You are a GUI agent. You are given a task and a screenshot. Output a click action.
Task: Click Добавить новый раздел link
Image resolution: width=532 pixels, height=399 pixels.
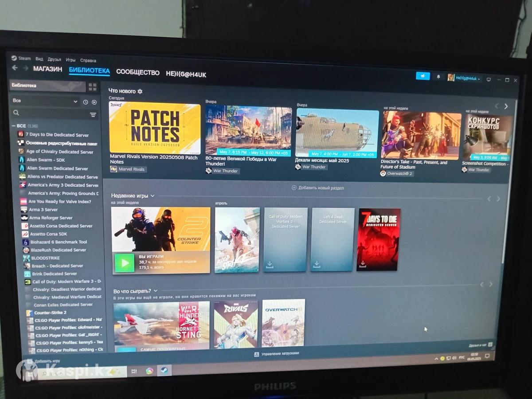(317, 188)
